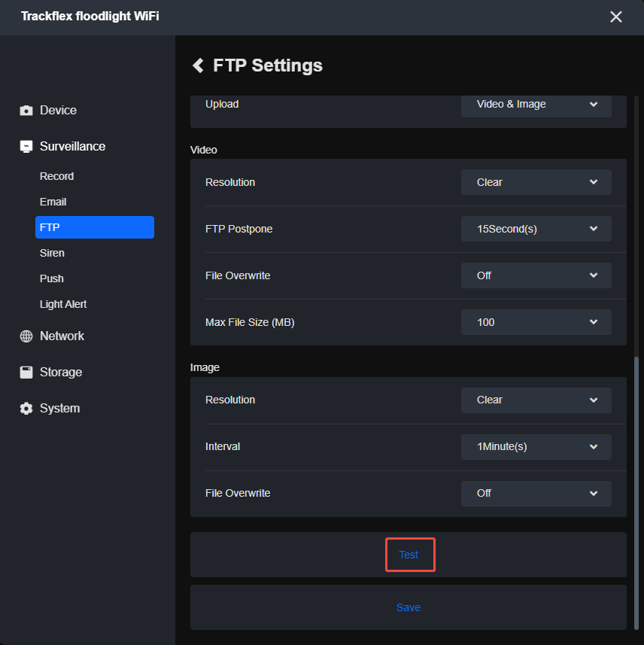Click the Storage card icon
This screenshot has height=645, width=644.
tap(26, 373)
